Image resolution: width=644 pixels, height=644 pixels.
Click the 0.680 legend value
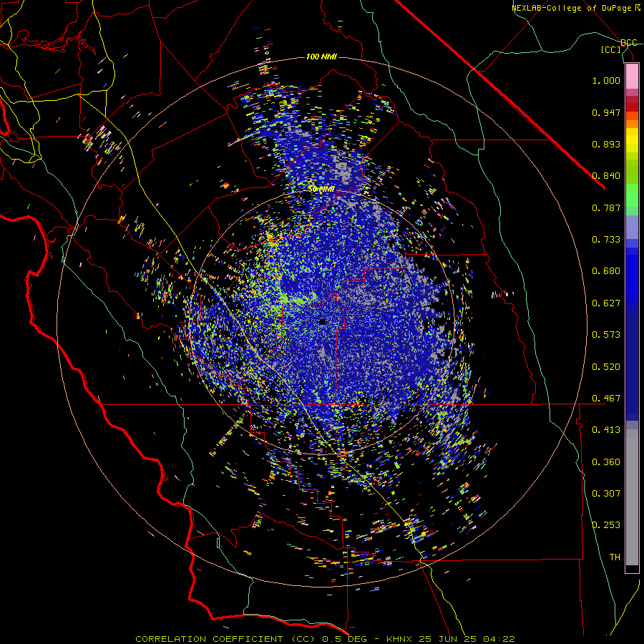(606, 271)
